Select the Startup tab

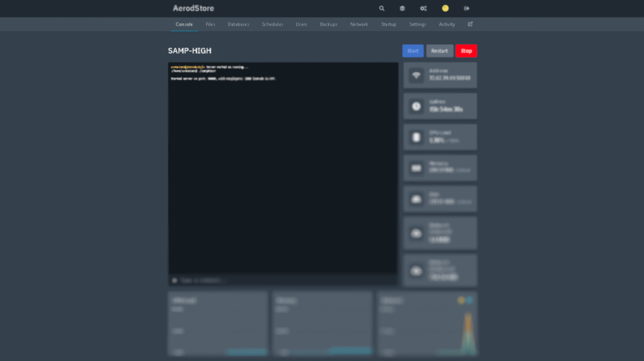click(x=388, y=24)
